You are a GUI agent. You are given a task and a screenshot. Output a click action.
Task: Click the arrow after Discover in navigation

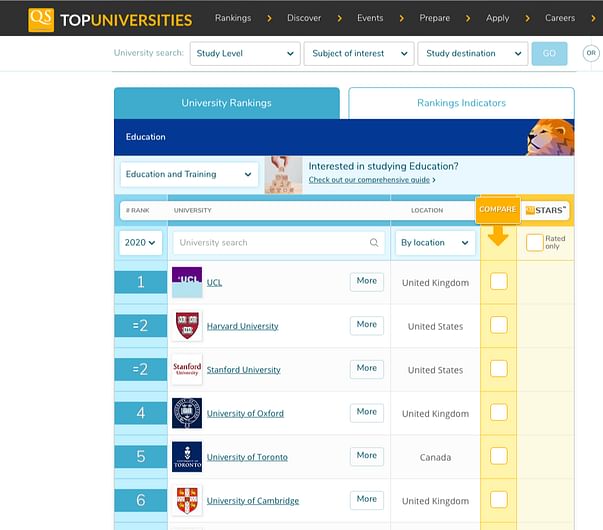click(x=339, y=18)
